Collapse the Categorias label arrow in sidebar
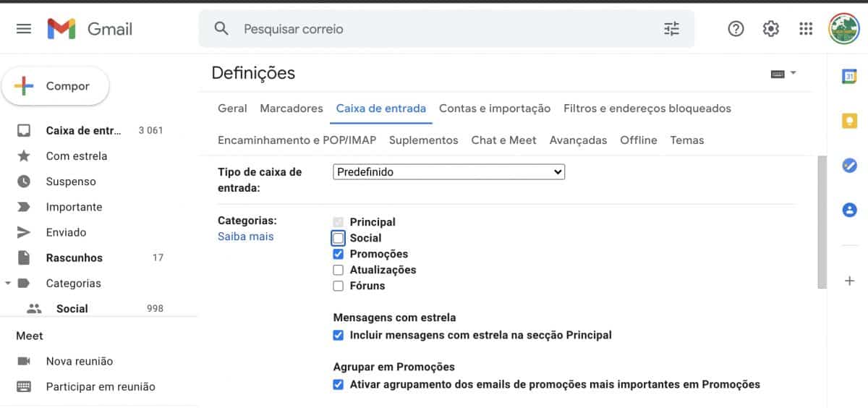868x408 pixels. [7, 283]
